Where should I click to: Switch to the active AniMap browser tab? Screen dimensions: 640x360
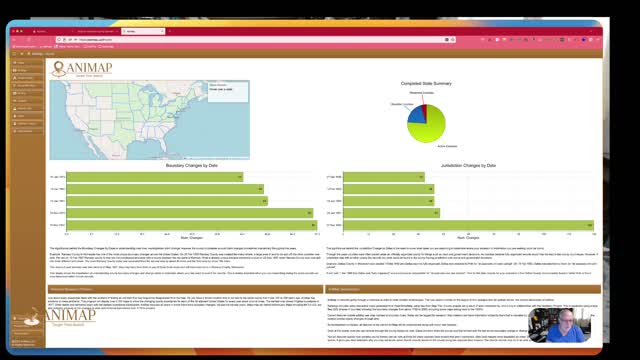click(x=143, y=31)
